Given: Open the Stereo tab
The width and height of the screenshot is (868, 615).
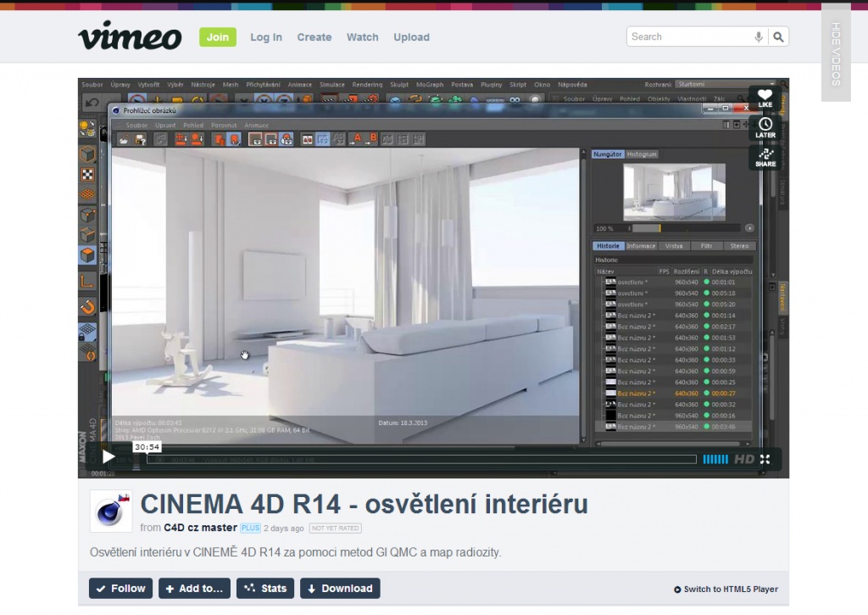Looking at the screenshot, I should [x=739, y=246].
